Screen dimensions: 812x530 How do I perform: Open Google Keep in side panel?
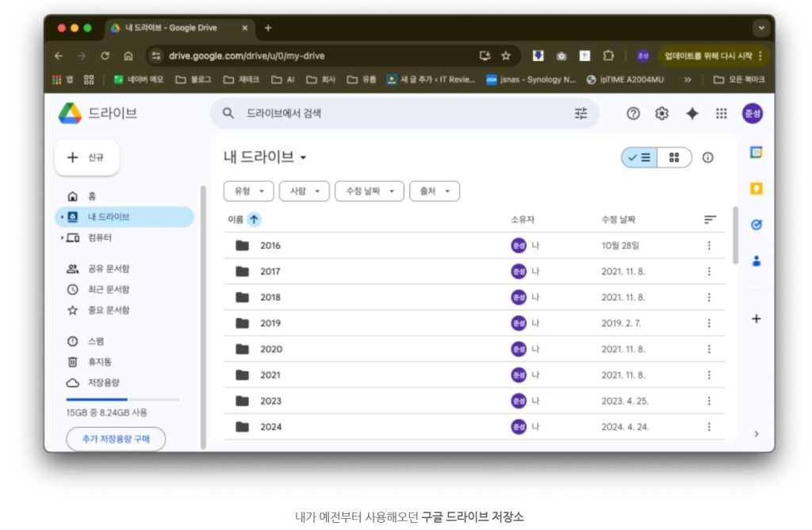[756, 189]
